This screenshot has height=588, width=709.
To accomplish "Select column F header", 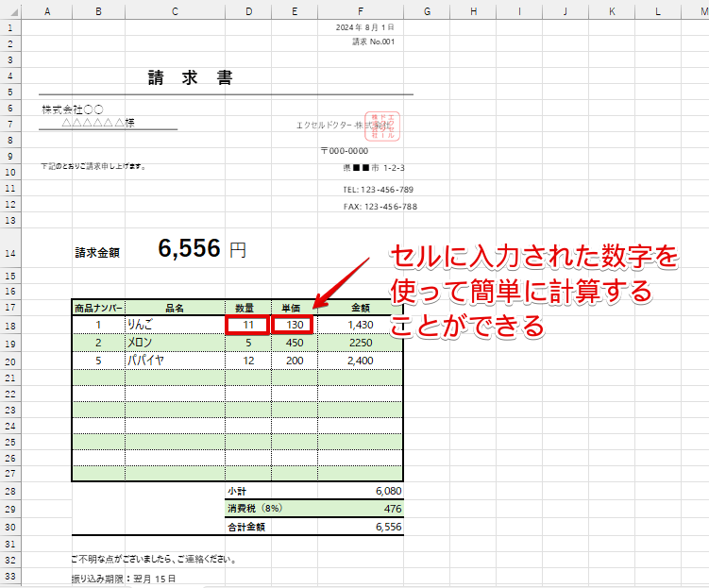I will click(x=361, y=11).
